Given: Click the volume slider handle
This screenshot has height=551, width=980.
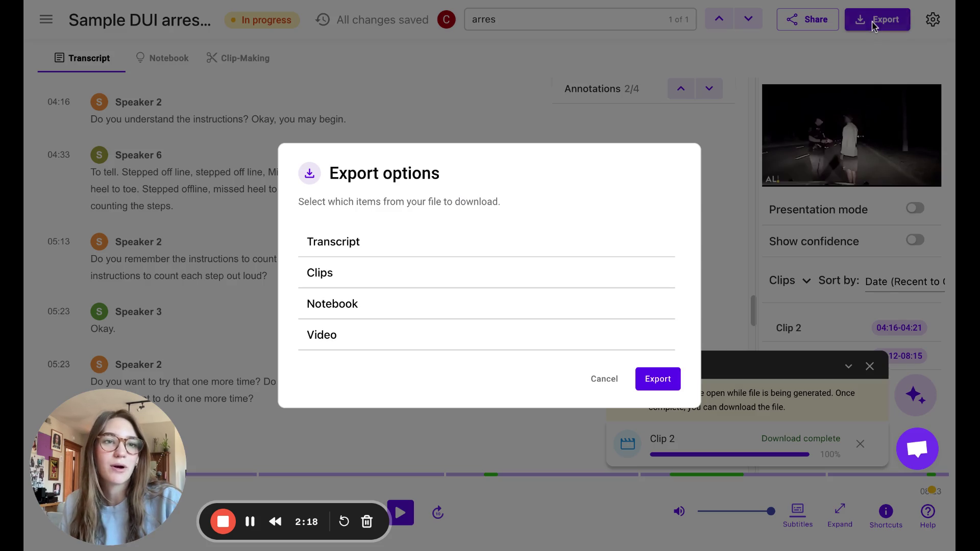Looking at the screenshot, I should point(771,511).
